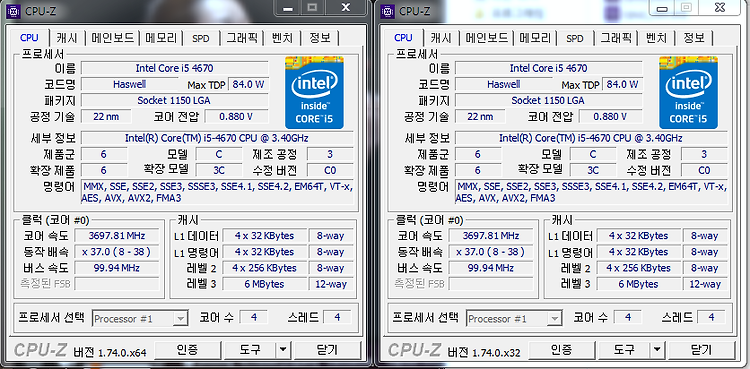Minimize the left CPU-Z window

pos(287,7)
